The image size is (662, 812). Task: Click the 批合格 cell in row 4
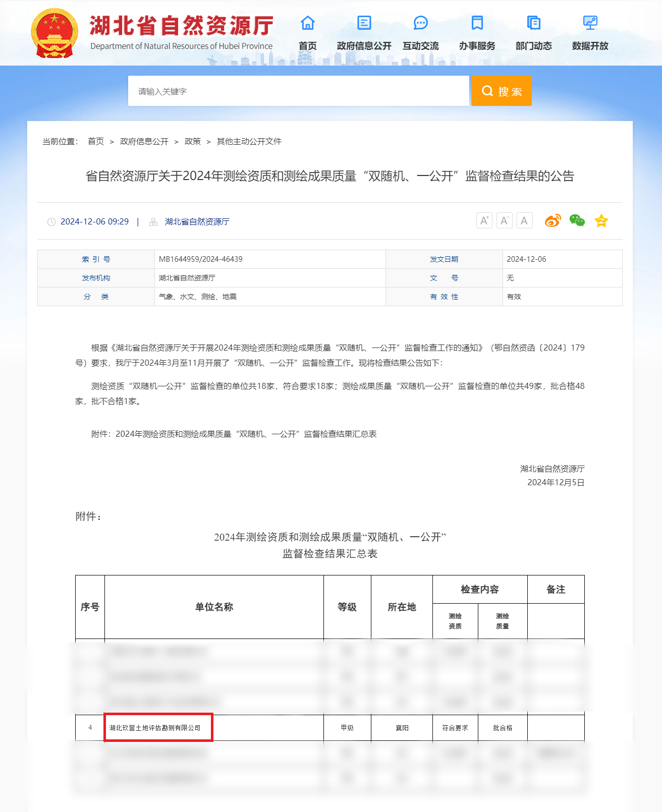coord(503,728)
